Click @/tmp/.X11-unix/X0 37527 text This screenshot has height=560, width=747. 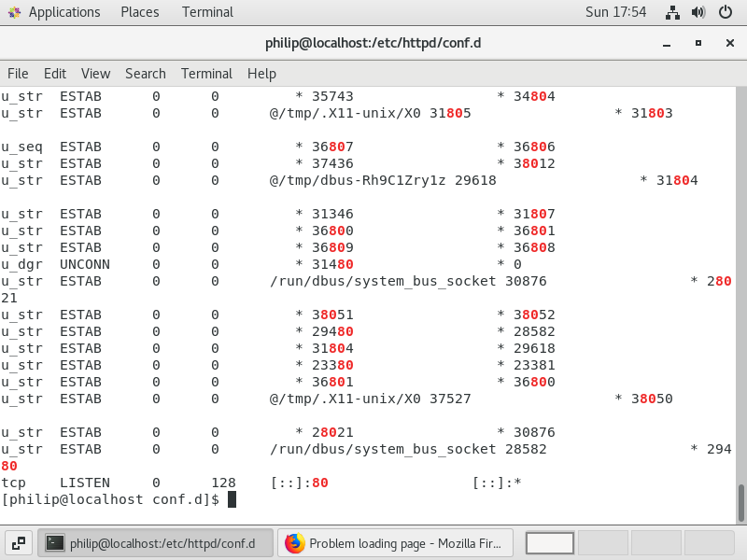[370, 399]
